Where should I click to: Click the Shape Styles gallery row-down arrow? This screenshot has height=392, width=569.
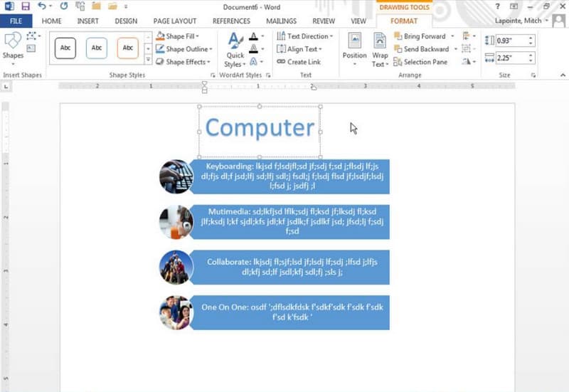tap(148, 48)
